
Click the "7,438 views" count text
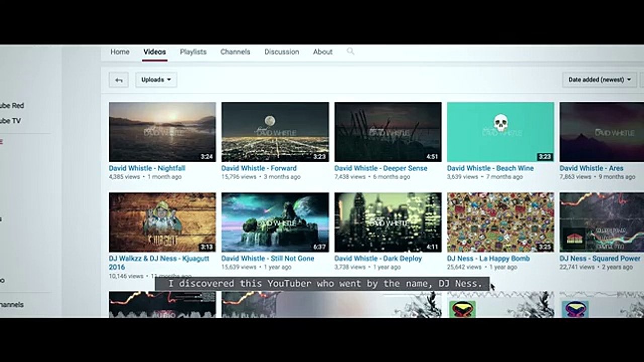point(350,177)
